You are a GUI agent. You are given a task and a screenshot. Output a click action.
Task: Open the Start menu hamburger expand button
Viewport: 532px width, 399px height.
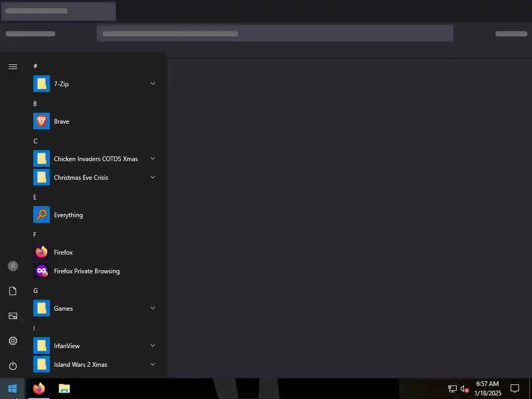tap(13, 66)
